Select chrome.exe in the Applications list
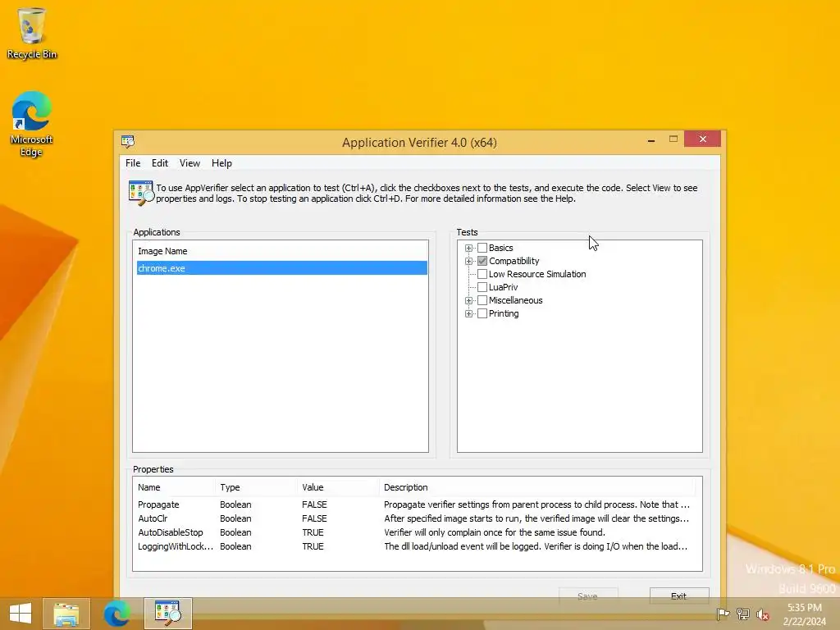The width and height of the screenshot is (840, 630). click(x=282, y=268)
